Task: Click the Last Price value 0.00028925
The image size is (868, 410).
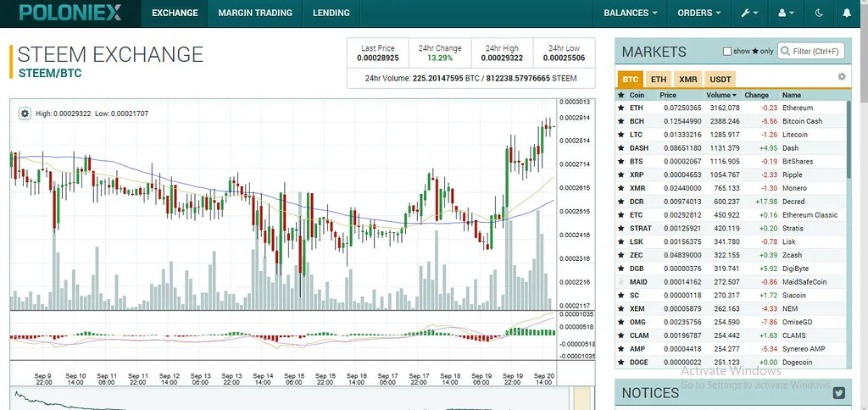Action: (377, 58)
